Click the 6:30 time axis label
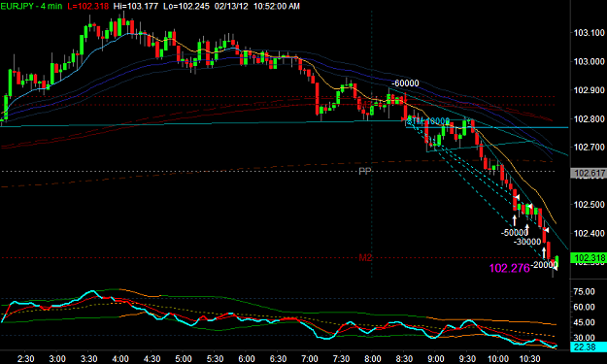607x364 pixels. coord(278,359)
